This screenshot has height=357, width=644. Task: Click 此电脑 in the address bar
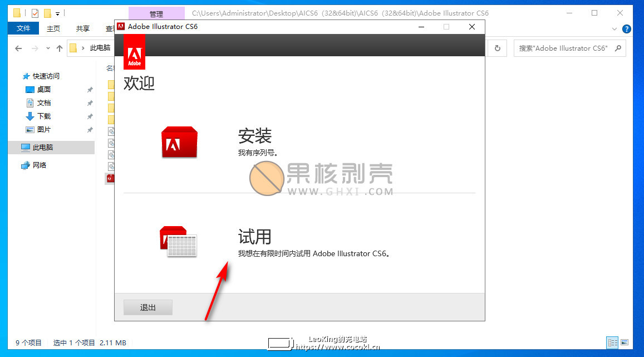coord(100,48)
